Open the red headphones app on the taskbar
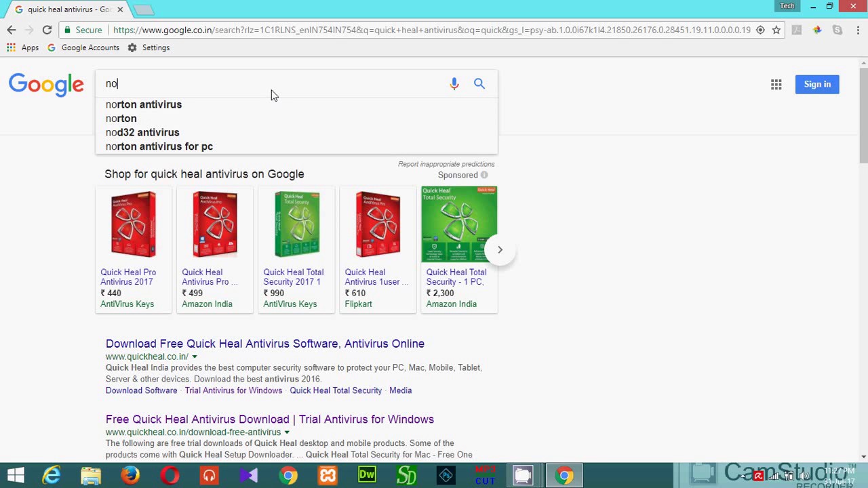 click(209, 475)
